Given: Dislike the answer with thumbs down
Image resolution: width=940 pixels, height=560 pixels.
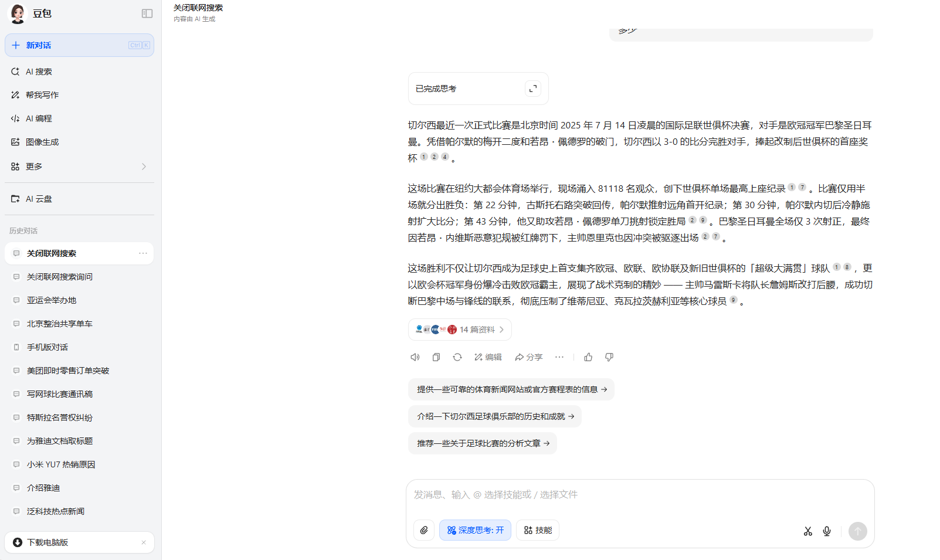Looking at the screenshot, I should pos(609,357).
